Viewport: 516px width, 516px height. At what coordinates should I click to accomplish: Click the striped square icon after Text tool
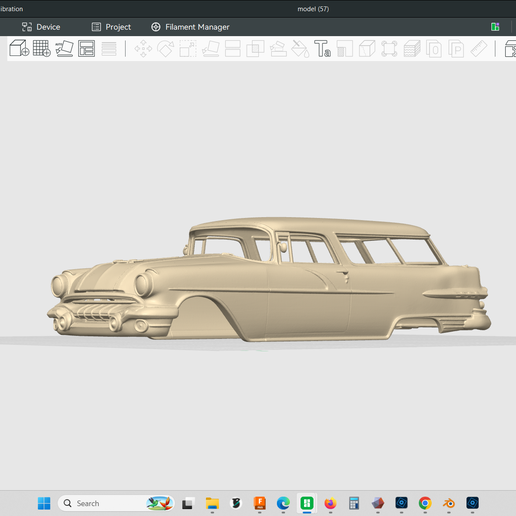(345, 49)
